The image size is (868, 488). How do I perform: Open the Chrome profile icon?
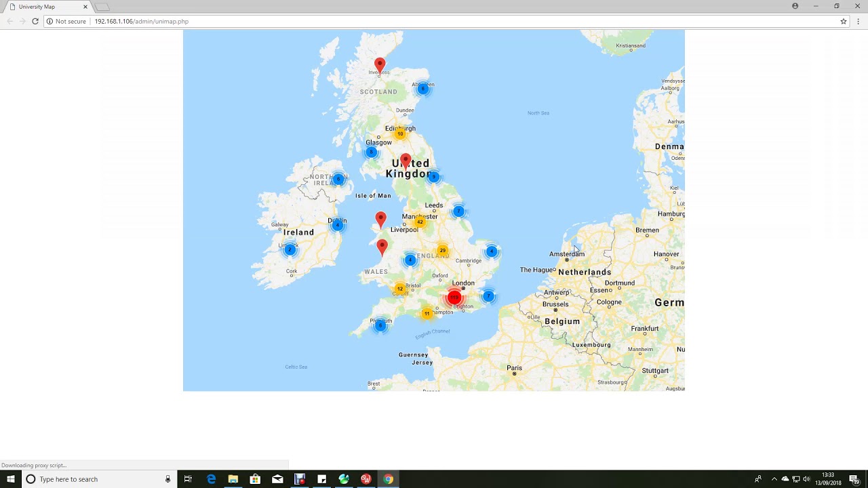point(795,6)
